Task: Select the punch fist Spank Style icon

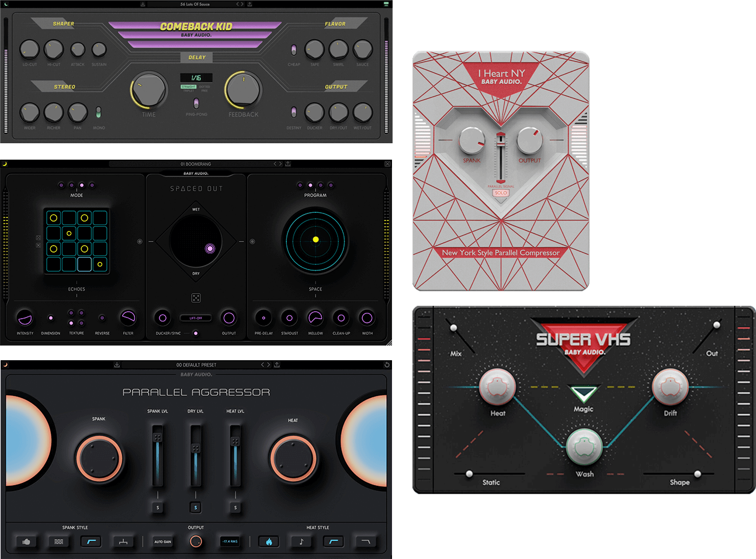Action: (x=26, y=541)
